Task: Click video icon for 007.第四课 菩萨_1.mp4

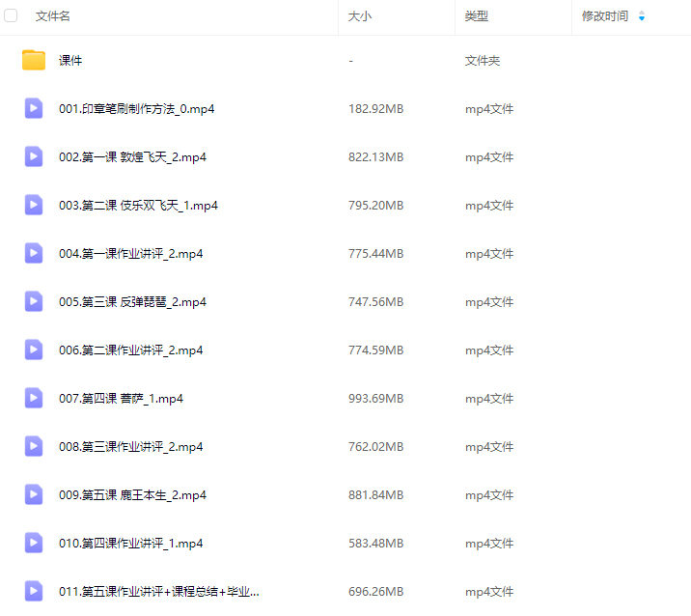Action: (34, 398)
